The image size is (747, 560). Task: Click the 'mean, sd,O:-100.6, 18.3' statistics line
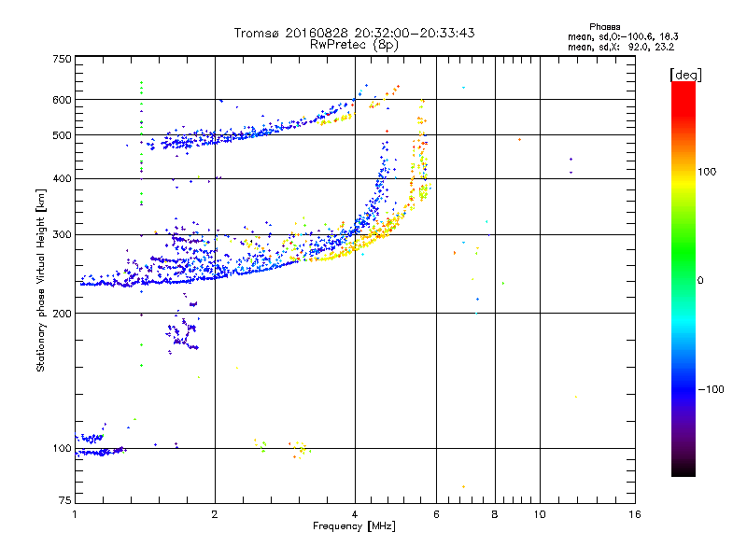pos(623,36)
